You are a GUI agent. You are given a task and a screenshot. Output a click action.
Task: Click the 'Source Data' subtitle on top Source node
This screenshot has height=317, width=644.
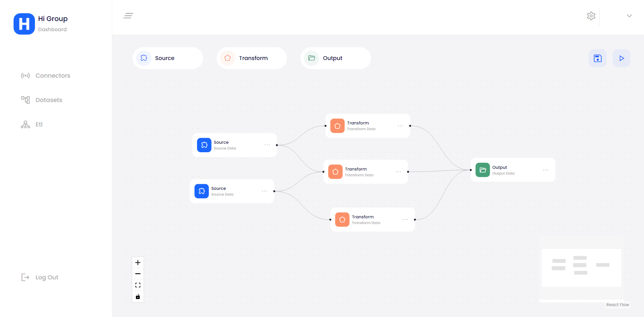pos(225,148)
